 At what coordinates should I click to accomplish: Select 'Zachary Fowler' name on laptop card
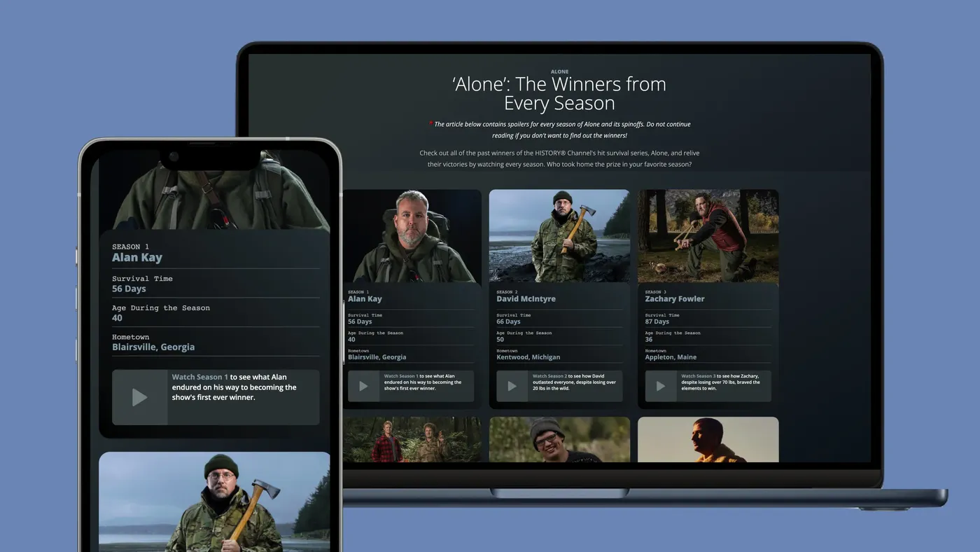point(675,299)
